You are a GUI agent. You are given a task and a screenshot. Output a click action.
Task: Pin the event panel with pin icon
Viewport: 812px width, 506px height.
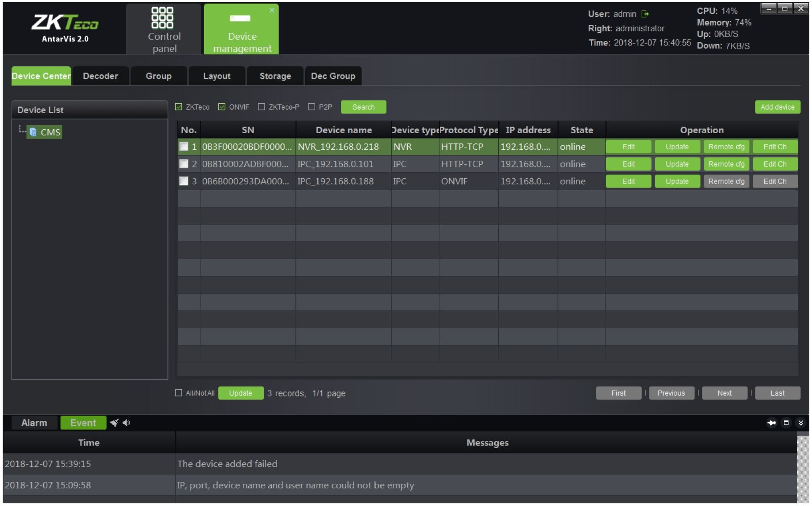pos(771,423)
